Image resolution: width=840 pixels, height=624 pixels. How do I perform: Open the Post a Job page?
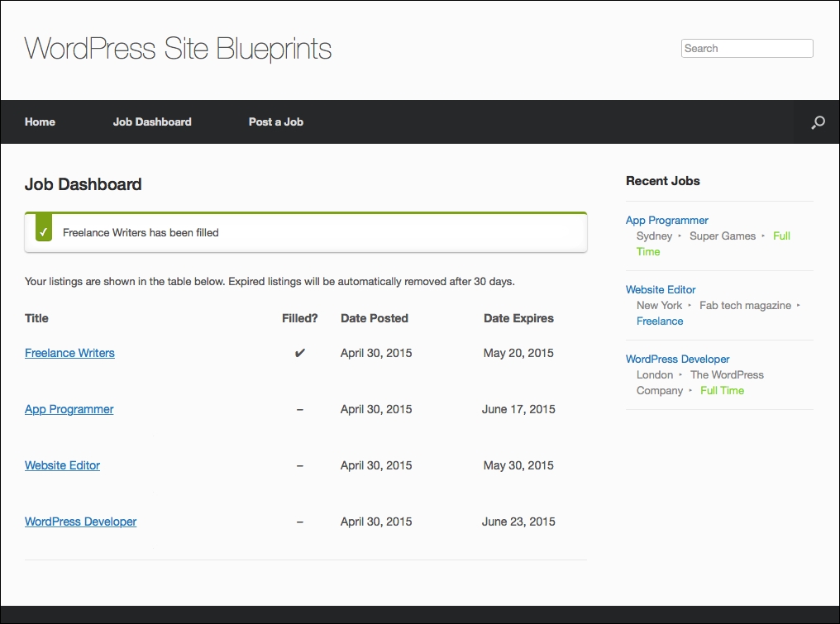[276, 121]
